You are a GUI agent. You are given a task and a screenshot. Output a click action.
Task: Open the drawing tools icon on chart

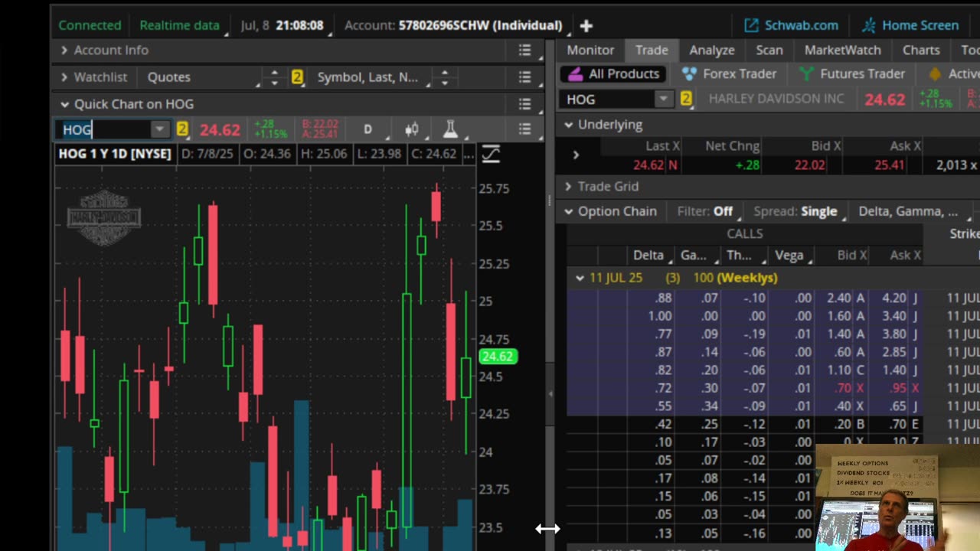coord(491,154)
